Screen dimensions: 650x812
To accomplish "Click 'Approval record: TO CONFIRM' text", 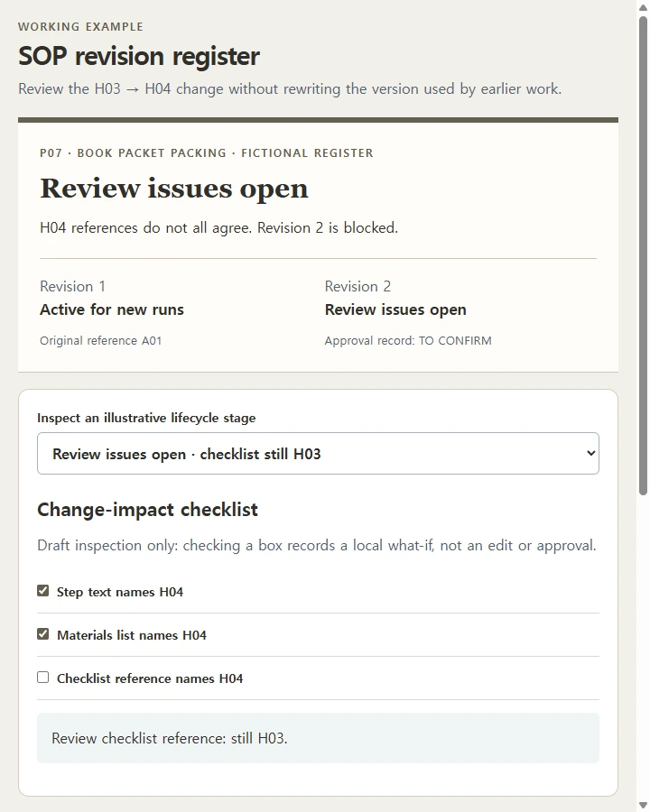I will (x=408, y=341).
